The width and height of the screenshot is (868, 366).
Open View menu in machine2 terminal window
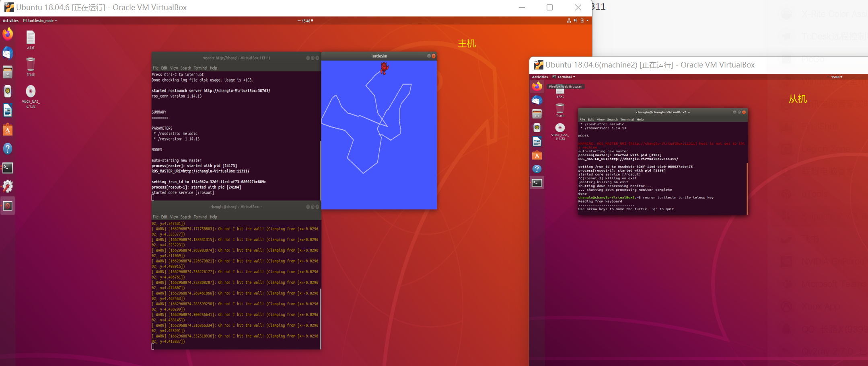pos(601,119)
